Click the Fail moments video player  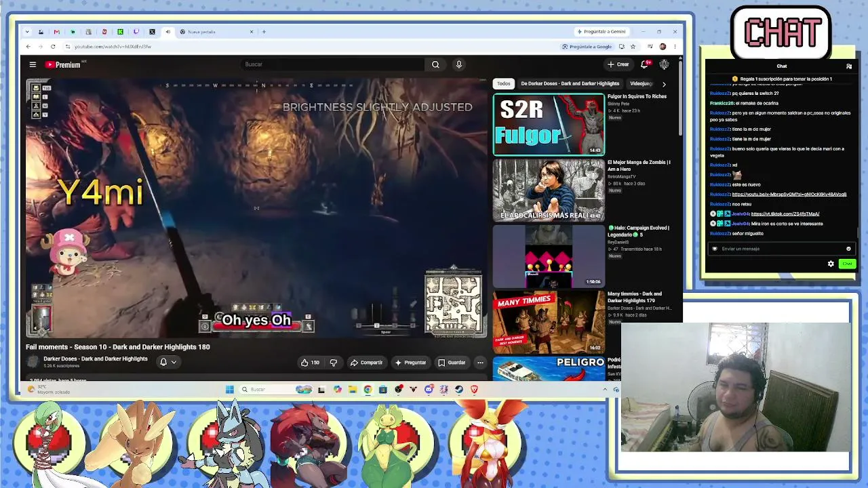pyautogui.click(x=256, y=207)
